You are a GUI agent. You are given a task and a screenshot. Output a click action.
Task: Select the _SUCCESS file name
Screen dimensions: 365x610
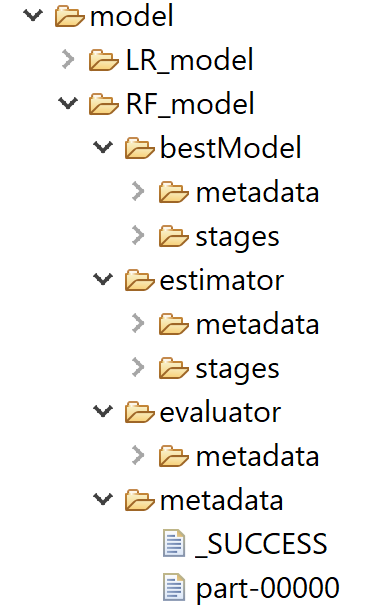point(261,544)
